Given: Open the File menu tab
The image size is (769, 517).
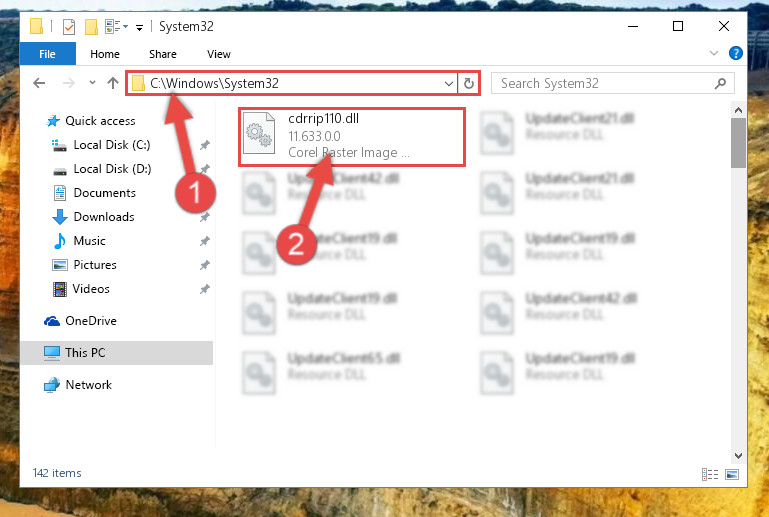Looking at the screenshot, I should click(48, 54).
